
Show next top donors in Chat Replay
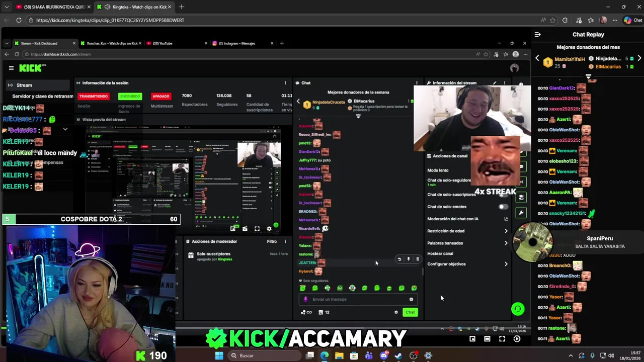point(639,58)
